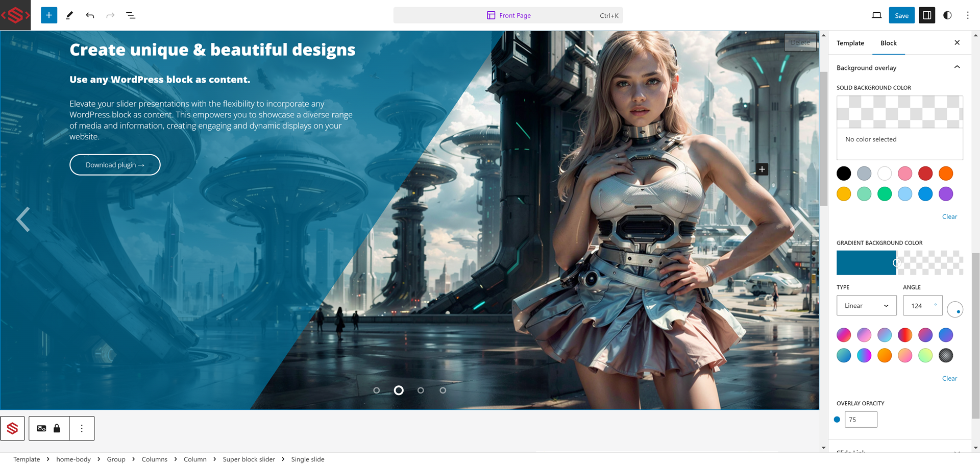The height and width of the screenshot is (465, 980).
Task: Click the site logo icon in the top-left corner
Action: [x=15, y=15]
